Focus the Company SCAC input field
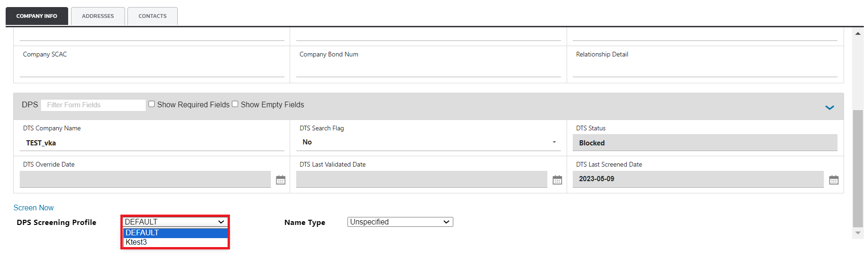 152,69
